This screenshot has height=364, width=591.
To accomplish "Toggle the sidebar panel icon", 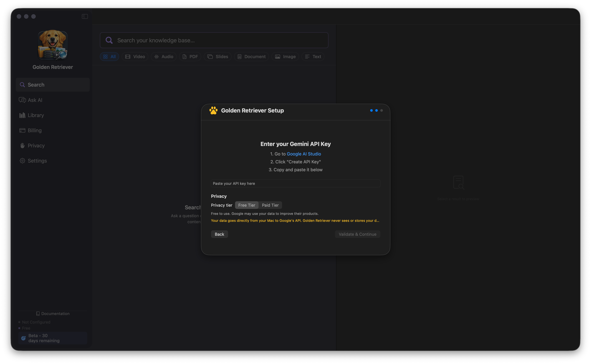I will click(x=85, y=16).
